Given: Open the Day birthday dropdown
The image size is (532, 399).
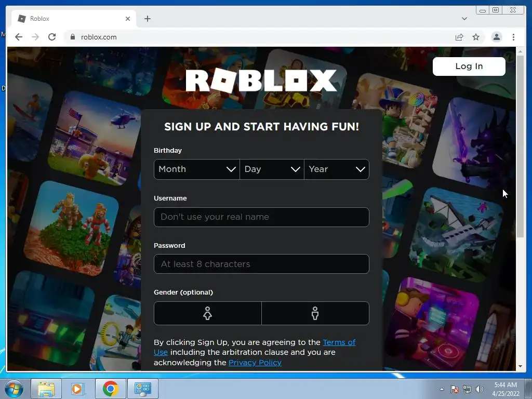Looking at the screenshot, I should click(x=272, y=169).
